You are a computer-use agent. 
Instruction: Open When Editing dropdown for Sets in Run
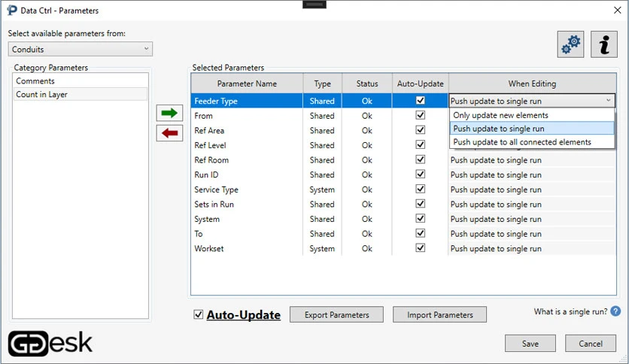click(x=531, y=205)
